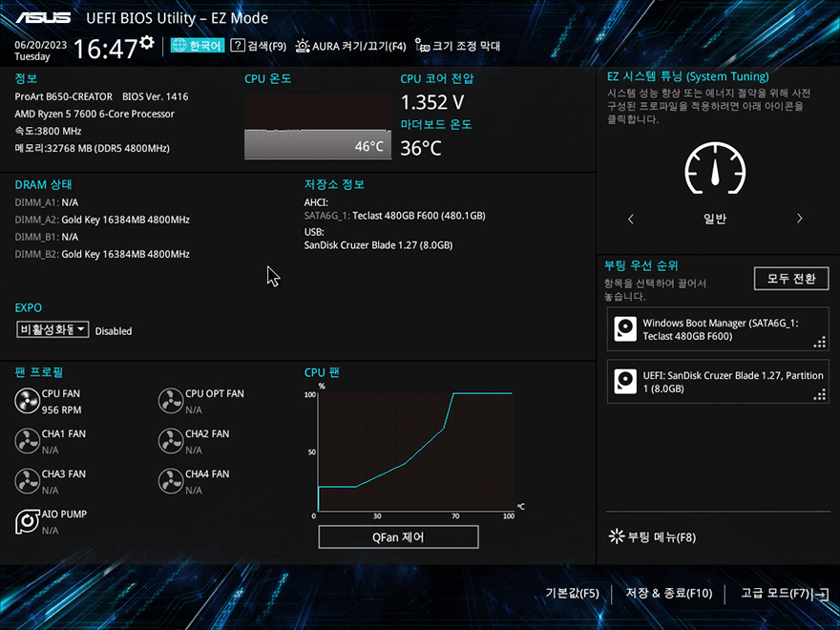Screen dimensions: 840x630
Task: Click the EZ System Tuning gauge icon
Action: [x=715, y=168]
